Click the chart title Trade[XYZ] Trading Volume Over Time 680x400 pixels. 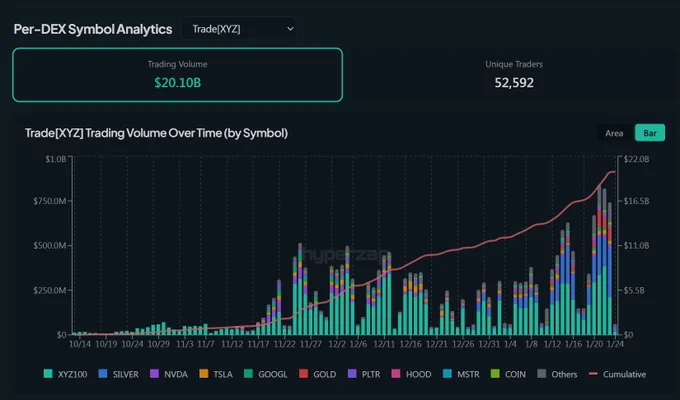[156, 133]
